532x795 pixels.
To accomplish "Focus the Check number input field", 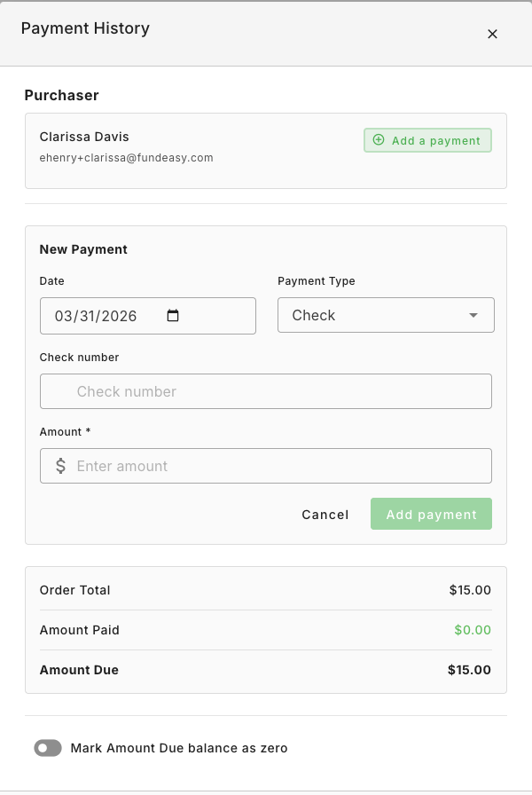I will coord(266,391).
